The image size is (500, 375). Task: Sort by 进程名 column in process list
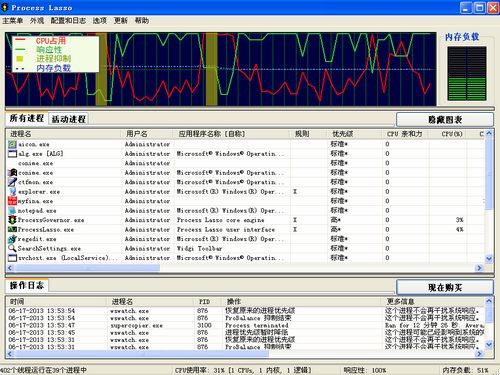(63, 134)
